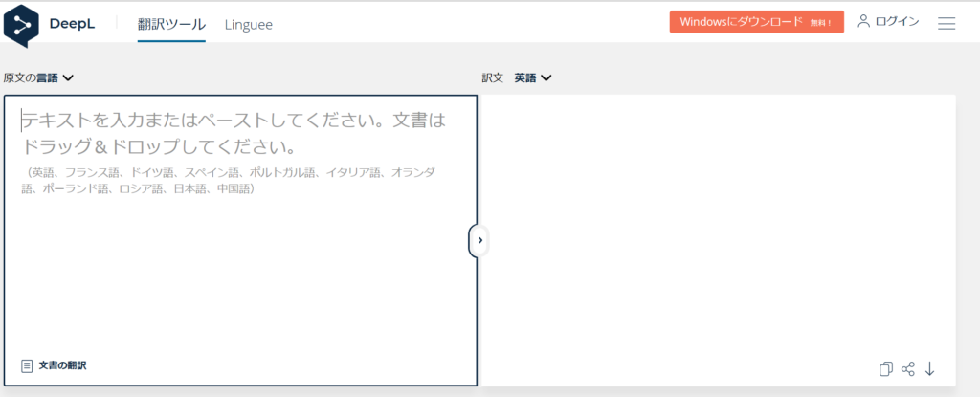Click the document icon beside 文書の翻訳

pyautogui.click(x=27, y=365)
